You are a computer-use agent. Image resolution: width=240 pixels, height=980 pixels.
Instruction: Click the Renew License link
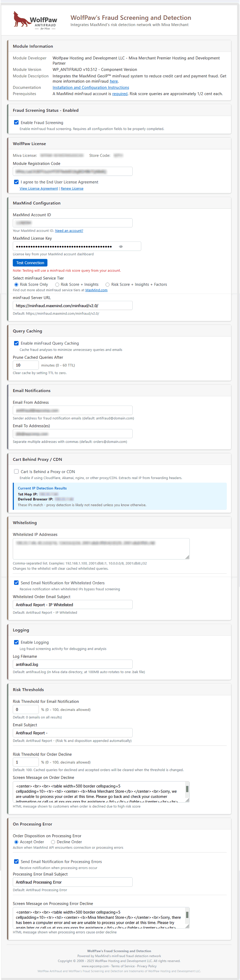tap(72, 188)
